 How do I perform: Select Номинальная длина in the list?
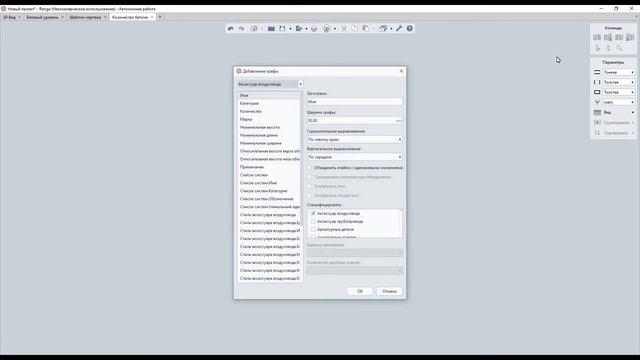[269, 135]
